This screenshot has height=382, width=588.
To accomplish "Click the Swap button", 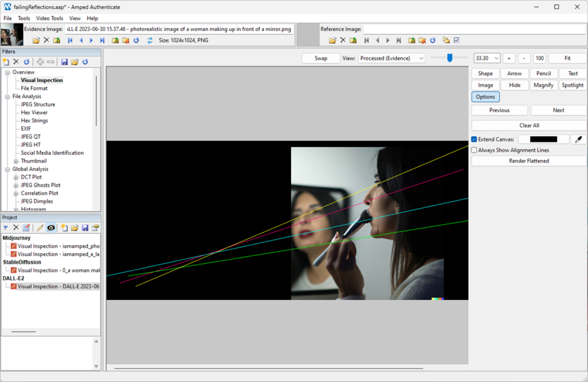I will (x=321, y=58).
